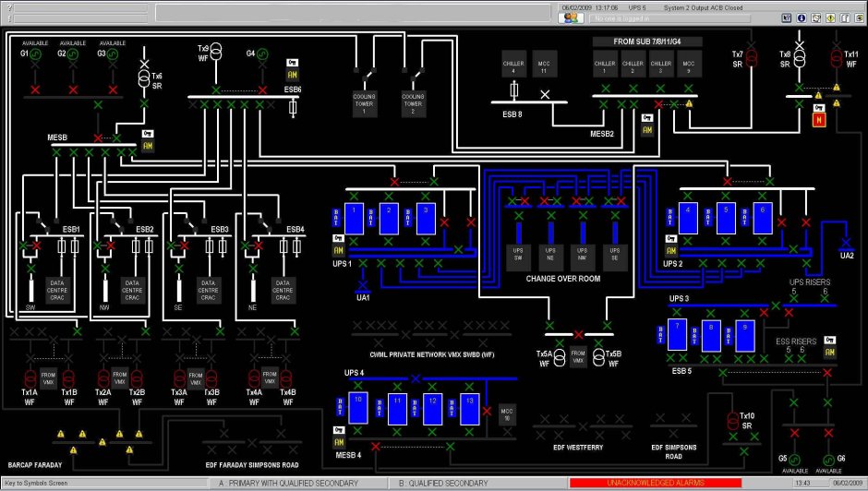Image resolution: width=868 pixels, height=491 pixels.
Task: Open the trend chart toolbar icon
Action: coord(816,18)
